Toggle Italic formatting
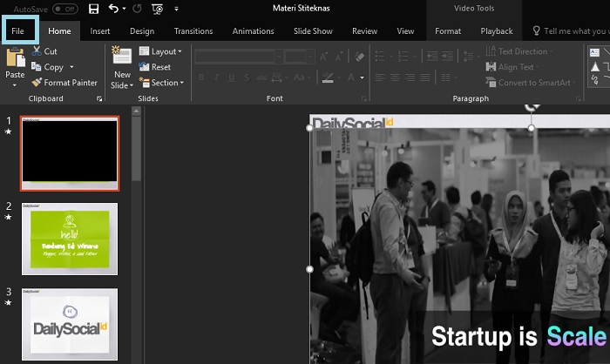Viewport: 610px width, 364px height. coord(216,77)
